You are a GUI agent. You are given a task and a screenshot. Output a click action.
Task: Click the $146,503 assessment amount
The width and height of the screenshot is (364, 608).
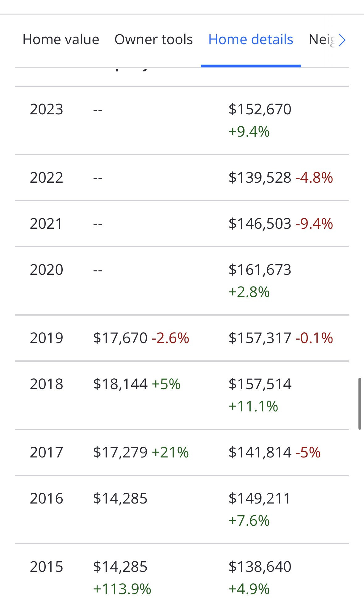[260, 224]
